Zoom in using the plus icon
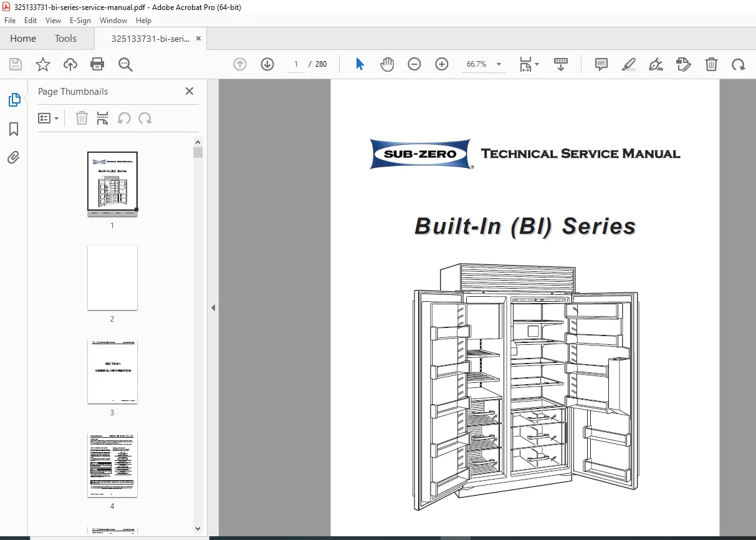 [442, 64]
